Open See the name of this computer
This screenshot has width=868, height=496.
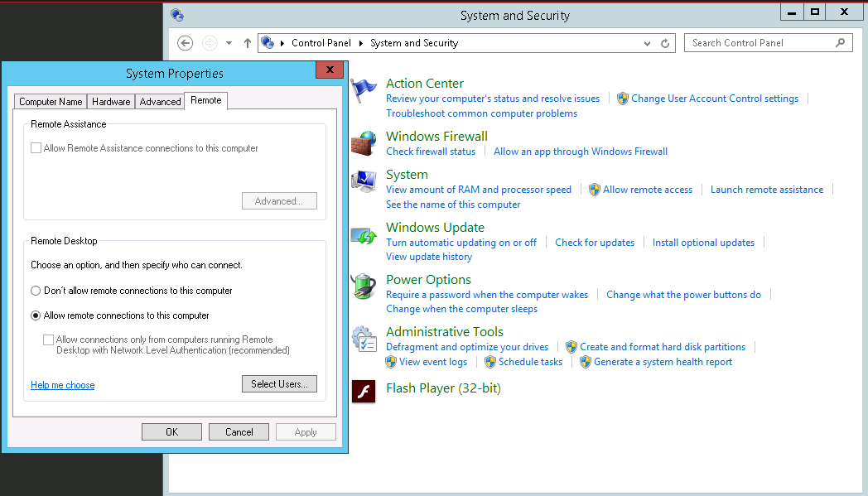coord(453,205)
